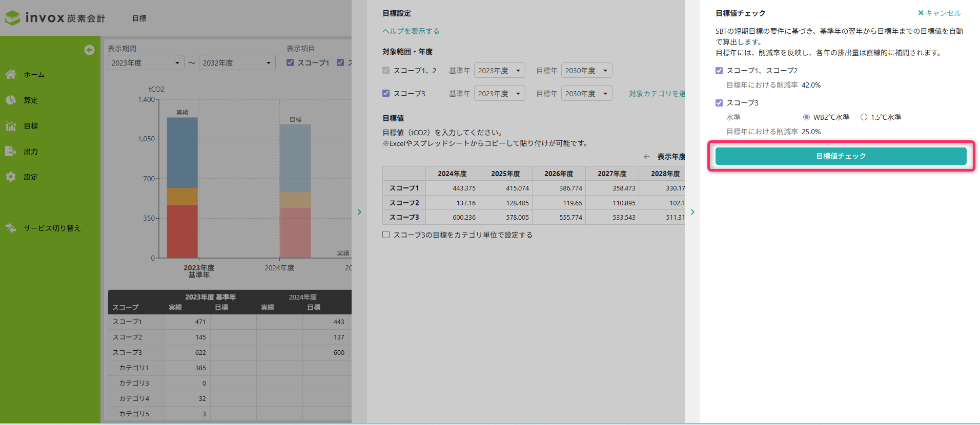Image resolution: width=980 pixels, height=425 pixels.
Task: Open 設定 gear icon
Action: pyautogui.click(x=11, y=177)
